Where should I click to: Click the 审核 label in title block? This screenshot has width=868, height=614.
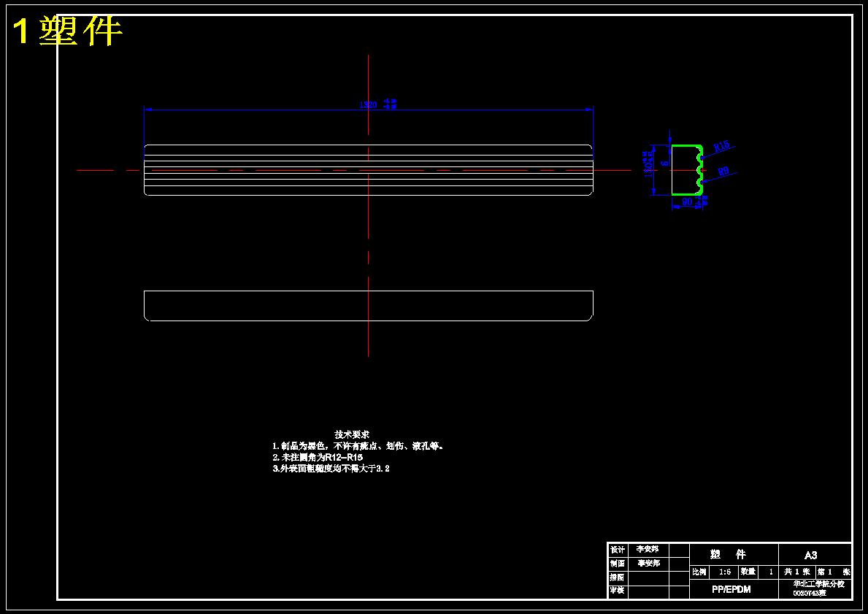618,591
